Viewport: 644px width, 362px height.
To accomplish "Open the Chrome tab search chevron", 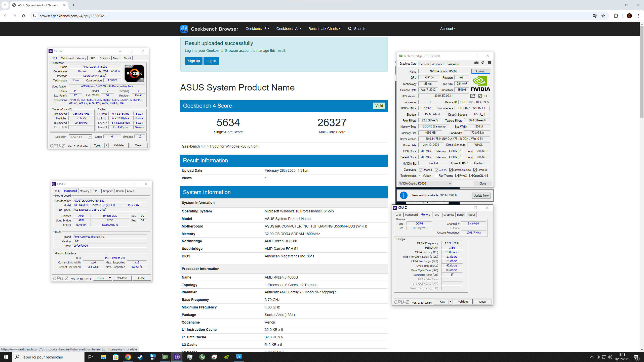I will (x=5, y=5).
